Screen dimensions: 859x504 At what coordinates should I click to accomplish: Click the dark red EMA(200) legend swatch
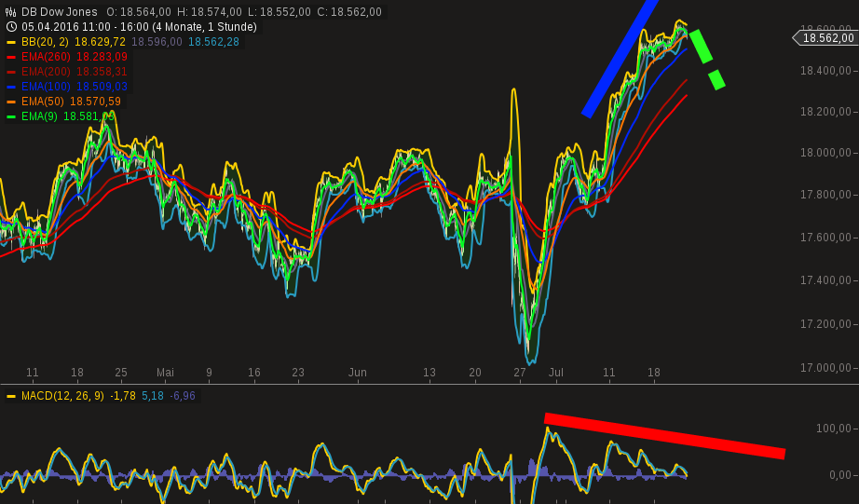[11, 72]
